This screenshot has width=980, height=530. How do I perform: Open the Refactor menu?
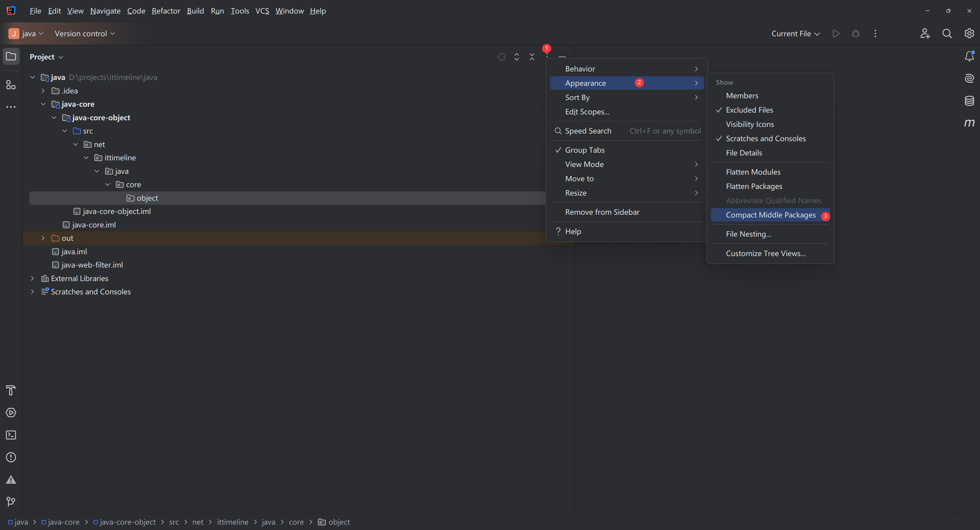(x=166, y=11)
